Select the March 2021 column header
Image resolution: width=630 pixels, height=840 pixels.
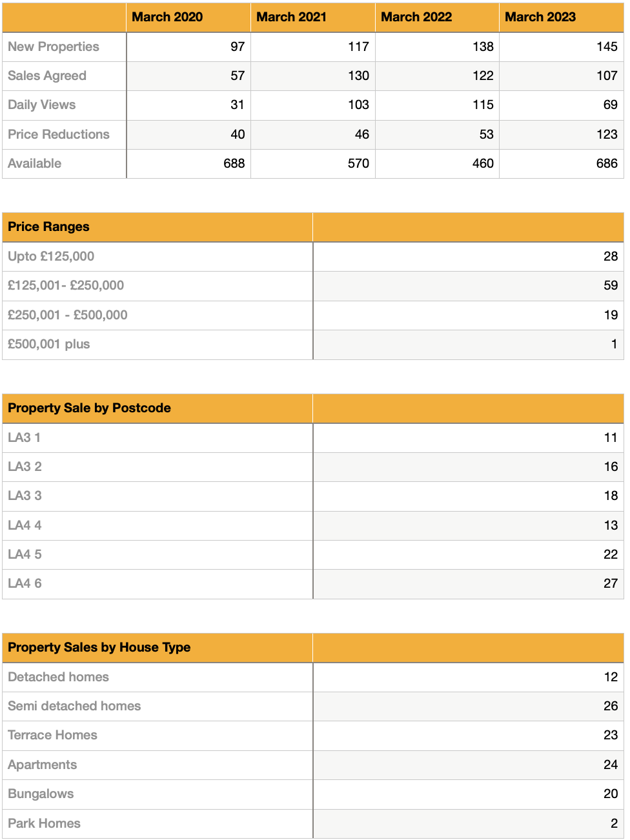(312, 17)
